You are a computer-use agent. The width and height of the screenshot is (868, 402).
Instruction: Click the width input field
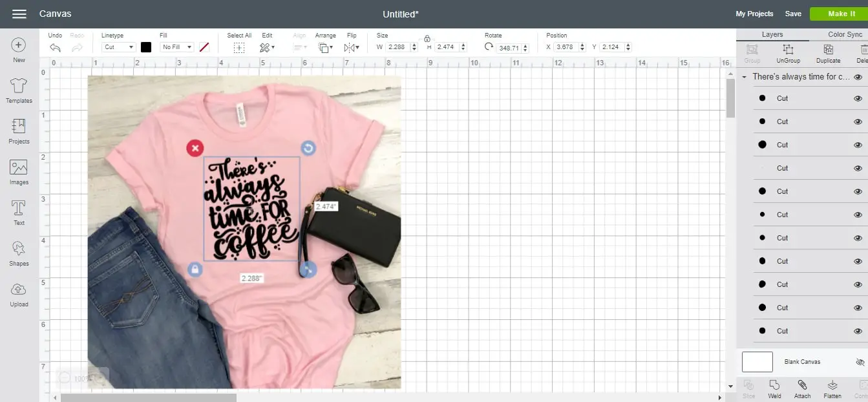[399, 47]
